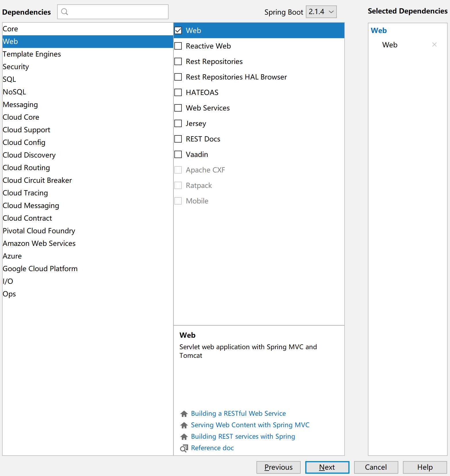Select the Security category

[88, 67]
